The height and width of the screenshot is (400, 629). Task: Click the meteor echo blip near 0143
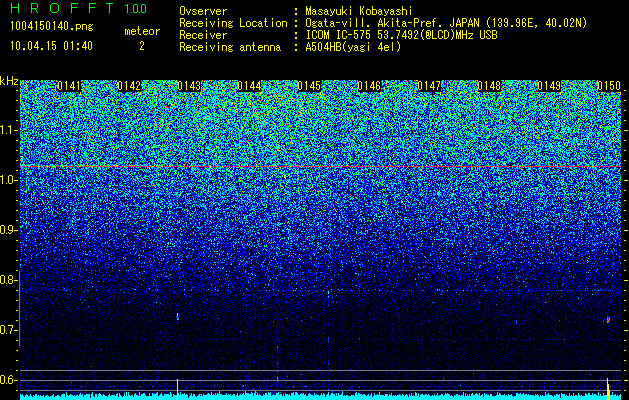point(177,317)
